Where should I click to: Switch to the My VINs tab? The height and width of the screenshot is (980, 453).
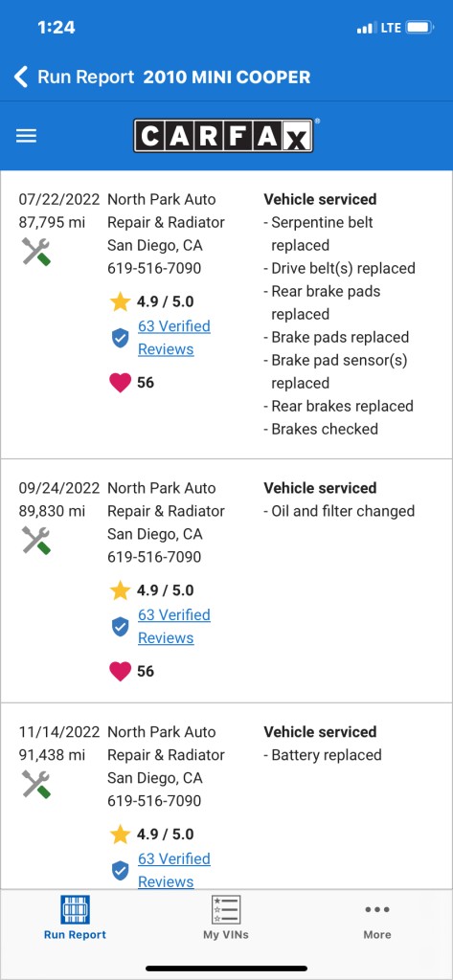click(226, 918)
